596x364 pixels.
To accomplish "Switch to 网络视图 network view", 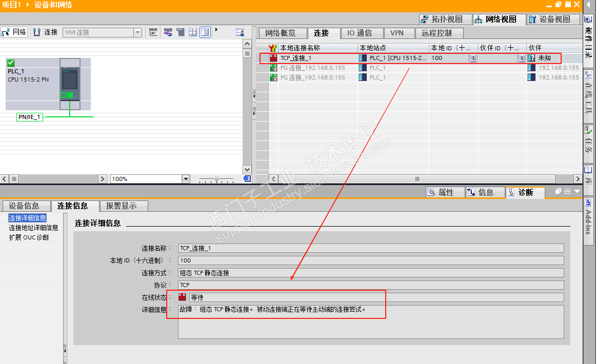I will (x=499, y=19).
